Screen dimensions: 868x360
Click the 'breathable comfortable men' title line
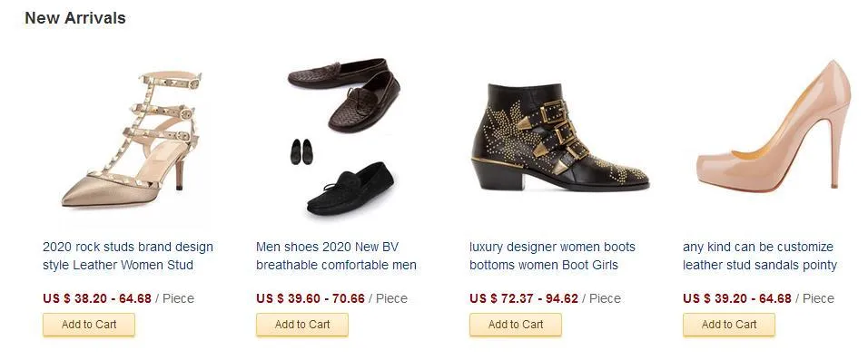pos(336,265)
